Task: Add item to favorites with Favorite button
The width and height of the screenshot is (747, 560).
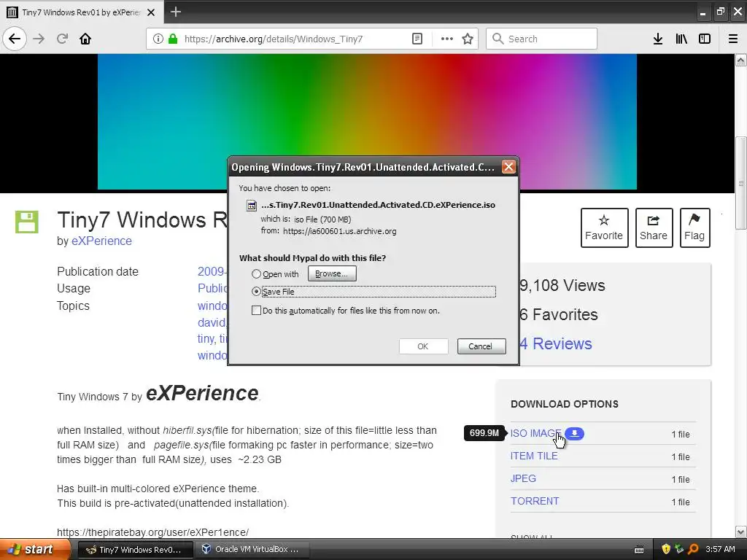Action: 604,227
